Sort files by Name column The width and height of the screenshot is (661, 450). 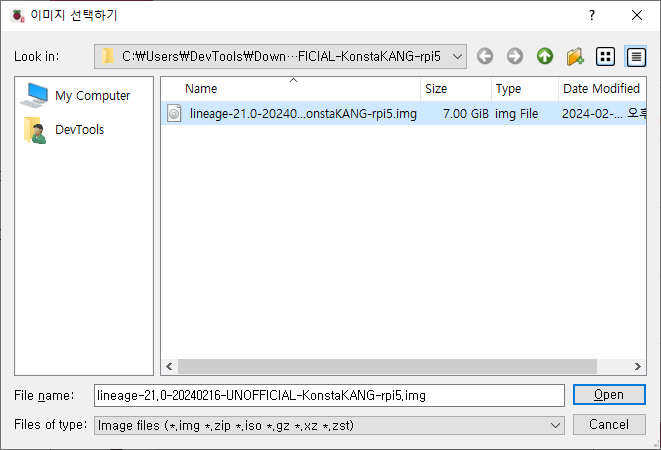[290, 89]
